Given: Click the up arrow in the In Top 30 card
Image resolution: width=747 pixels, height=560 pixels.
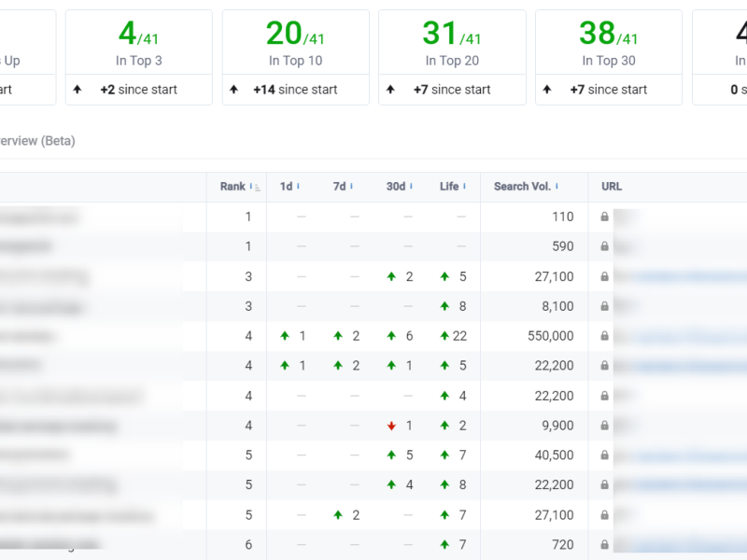Looking at the screenshot, I should (548, 90).
